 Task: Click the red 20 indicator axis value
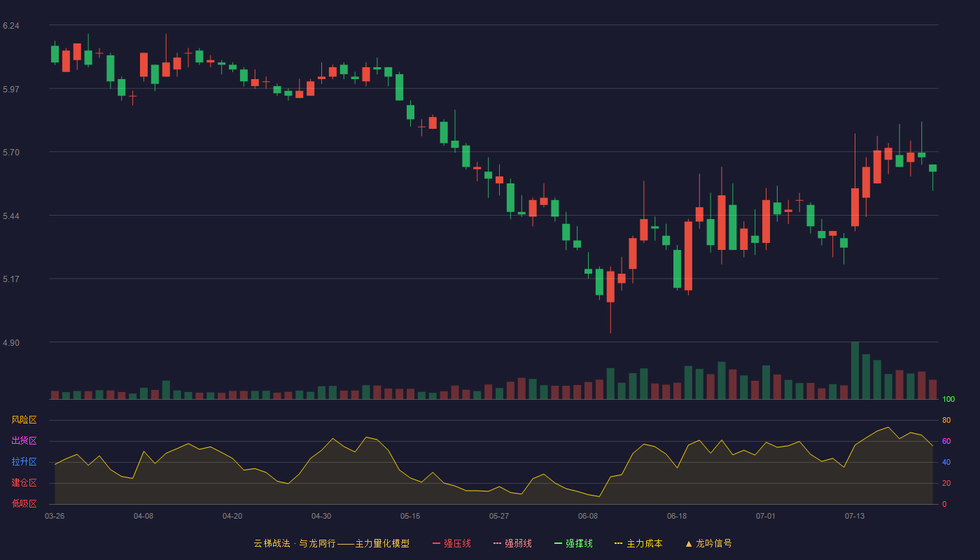(x=946, y=483)
